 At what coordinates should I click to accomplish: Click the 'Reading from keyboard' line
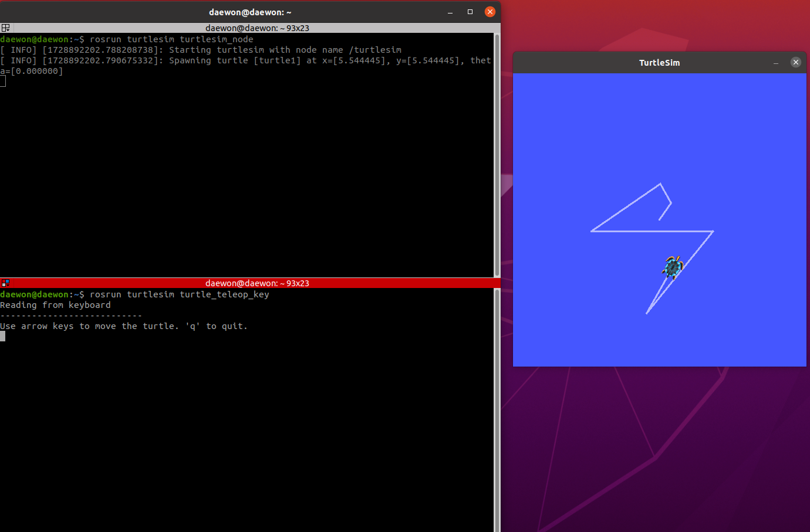(x=55, y=305)
